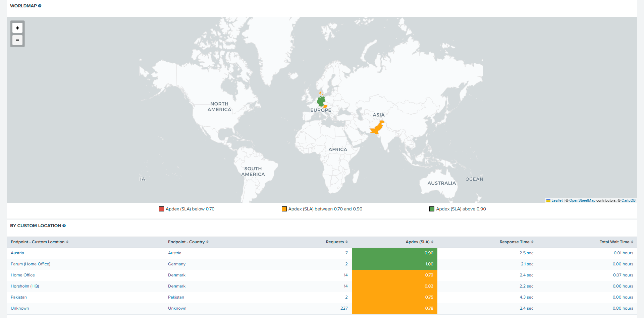Click Germany's green region on the map
This screenshot has width=644, height=318.
tap(321, 101)
